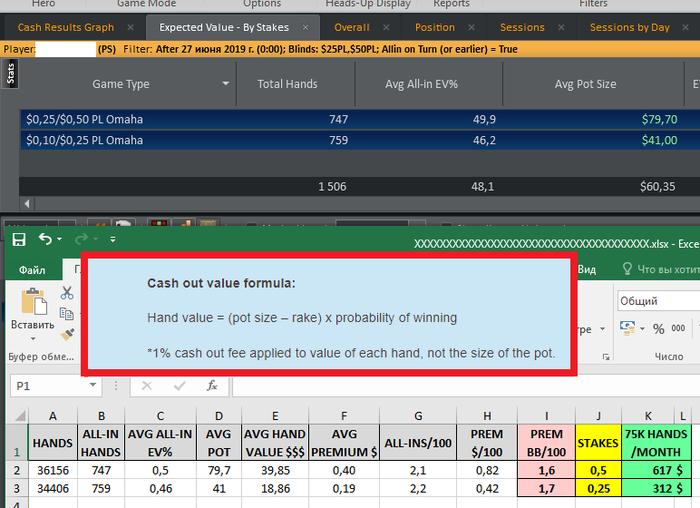Click the vertical Stats side tab
Viewport: 700px width, 508px height.
10,74
